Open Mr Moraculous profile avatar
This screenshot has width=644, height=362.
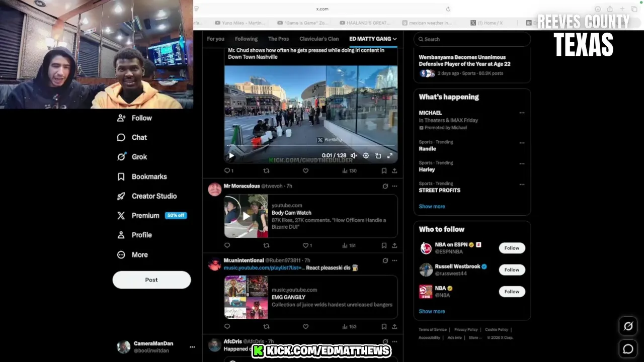(x=215, y=189)
